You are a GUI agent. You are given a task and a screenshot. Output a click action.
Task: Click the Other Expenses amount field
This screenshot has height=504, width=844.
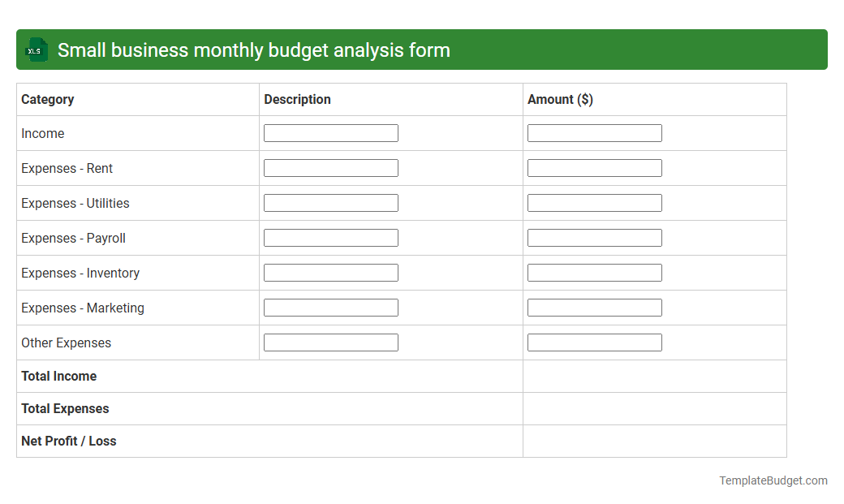pyautogui.click(x=594, y=342)
